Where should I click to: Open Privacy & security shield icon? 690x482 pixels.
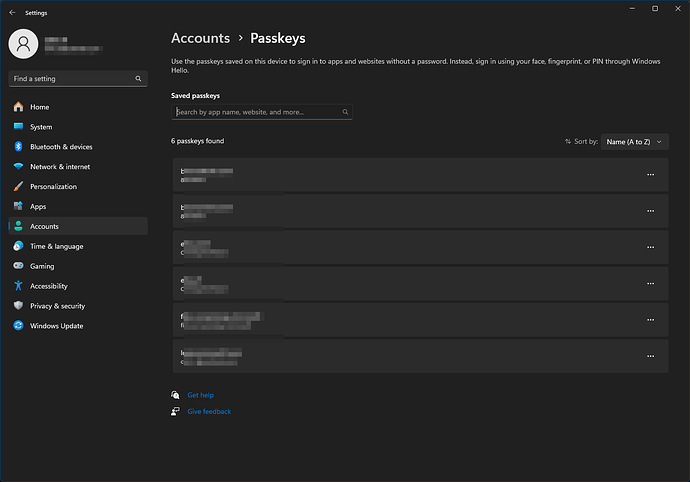coord(18,306)
